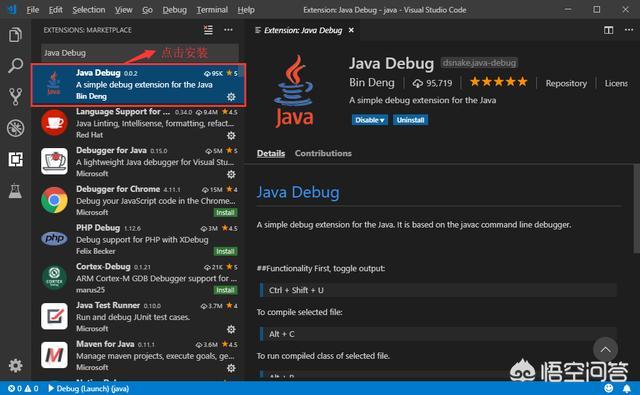Click PHP Debug extension logo
Image resolution: width=640 pixels, height=395 pixels.
tap(54, 238)
